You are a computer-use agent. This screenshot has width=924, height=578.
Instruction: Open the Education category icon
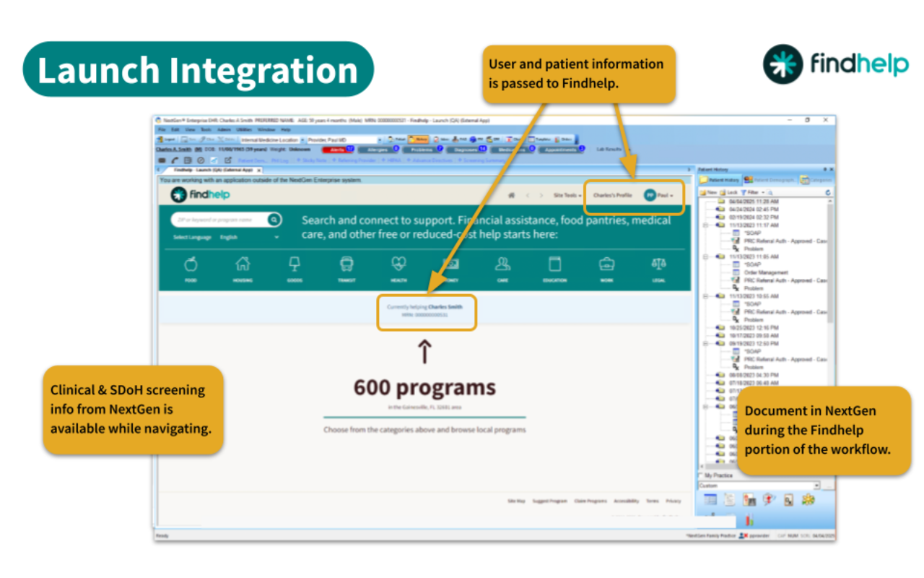[554, 266]
